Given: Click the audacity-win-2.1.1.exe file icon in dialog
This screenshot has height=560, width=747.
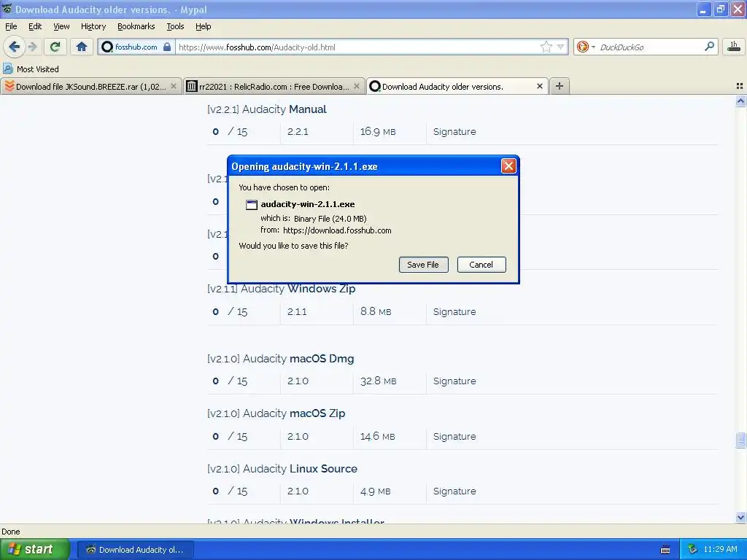Looking at the screenshot, I should coord(251,205).
